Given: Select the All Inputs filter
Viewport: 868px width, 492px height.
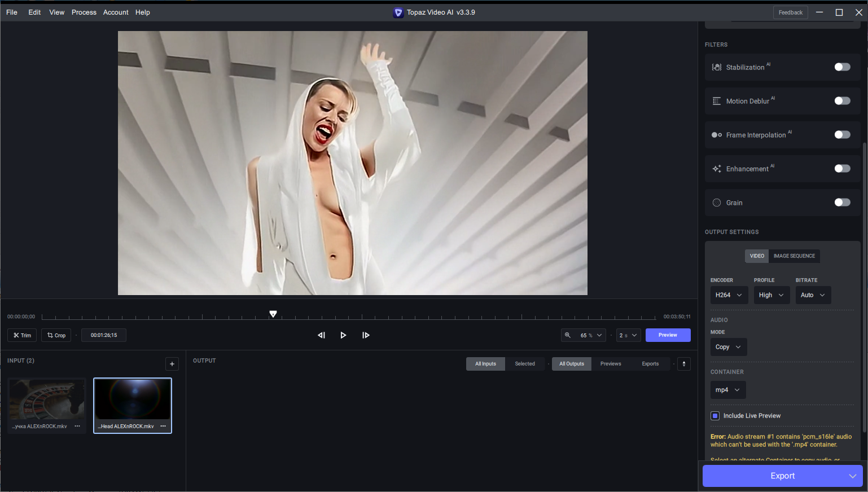Looking at the screenshot, I should pos(485,364).
